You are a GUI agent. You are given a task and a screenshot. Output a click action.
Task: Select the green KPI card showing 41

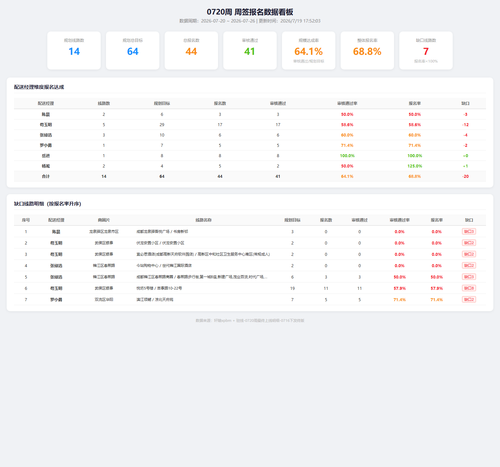click(250, 51)
